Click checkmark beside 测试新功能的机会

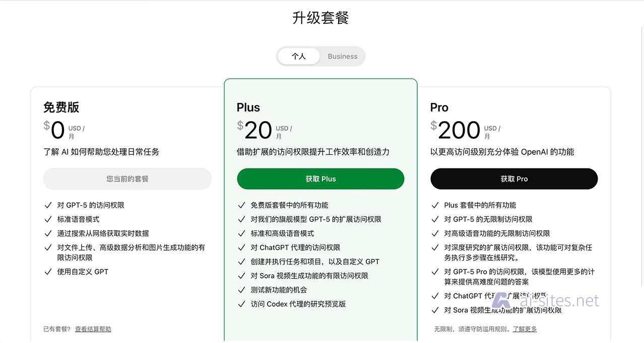[241, 290]
